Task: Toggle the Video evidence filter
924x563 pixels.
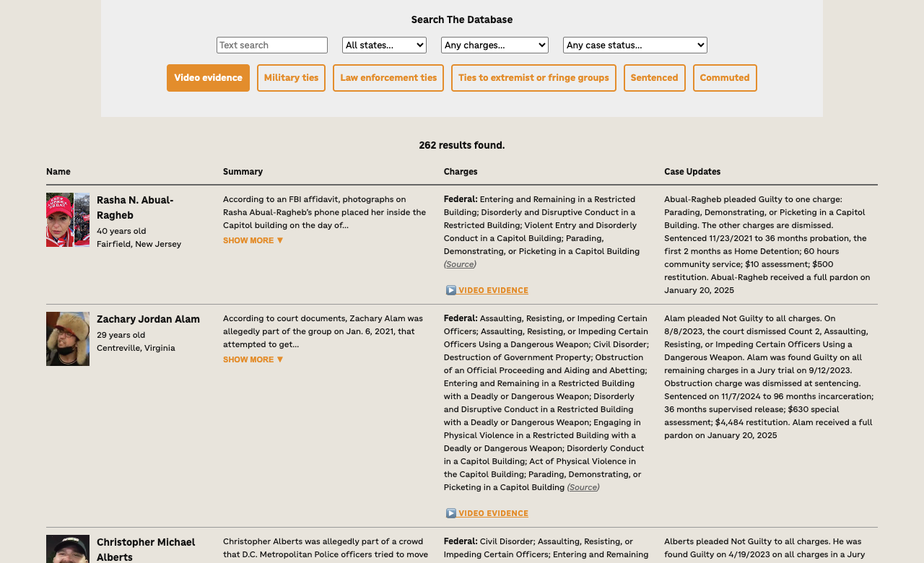Action: 208,78
